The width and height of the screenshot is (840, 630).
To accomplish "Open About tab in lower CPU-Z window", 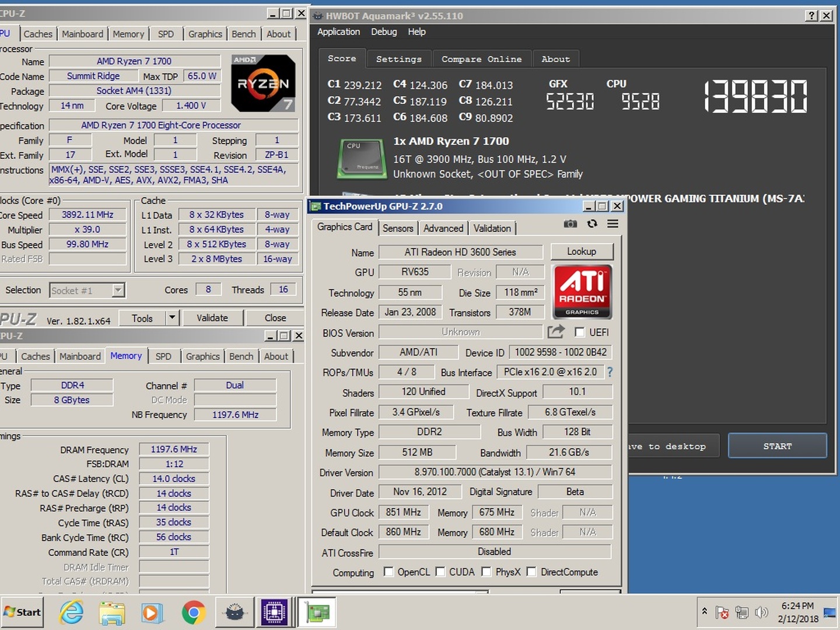I will tap(276, 356).
